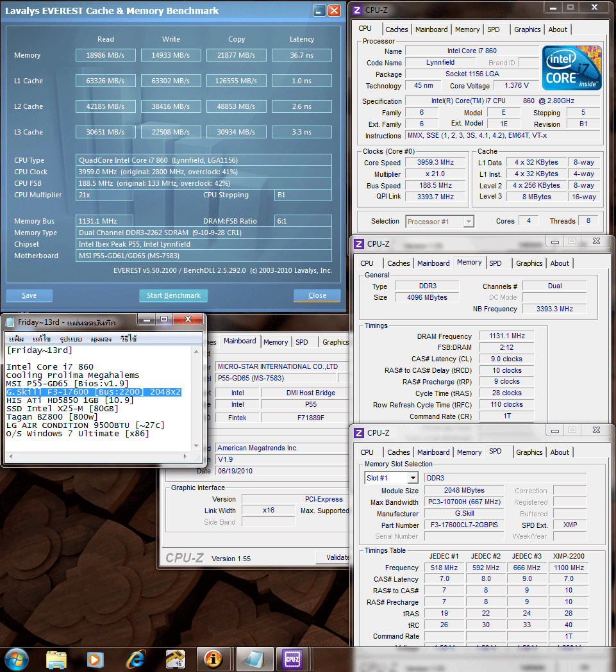Image resolution: width=616 pixels, height=672 pixels.
Task: Click Notepad horizontal scrollbar right arrow
Action: pyautogui.click(x=185, y=456)
